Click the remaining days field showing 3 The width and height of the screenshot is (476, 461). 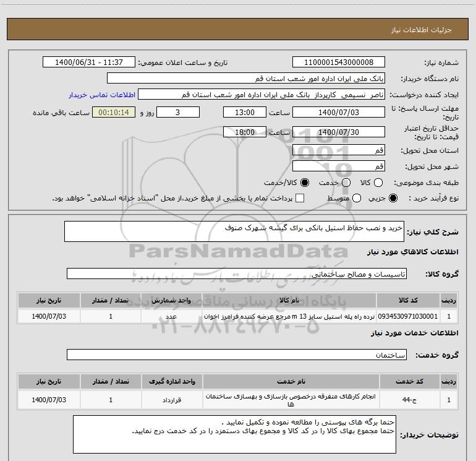178,113
